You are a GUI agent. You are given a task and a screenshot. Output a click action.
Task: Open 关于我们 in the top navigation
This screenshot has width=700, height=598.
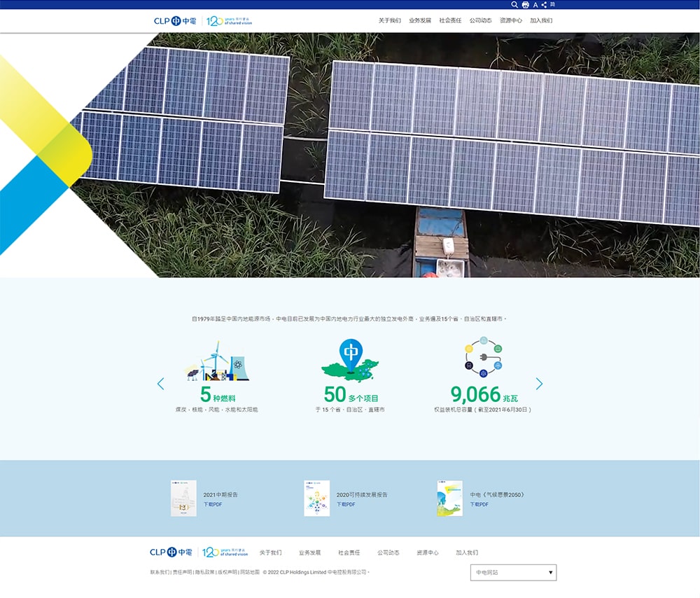[389, 21]
